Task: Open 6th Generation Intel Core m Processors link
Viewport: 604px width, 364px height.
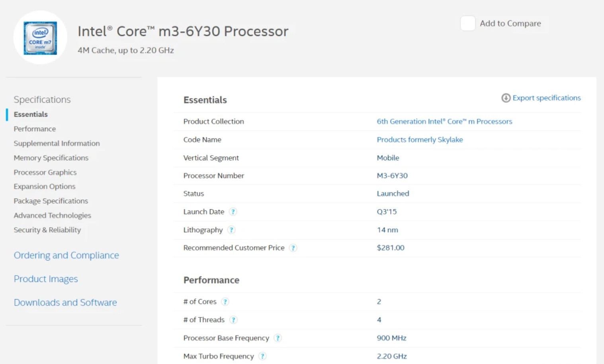Action: pos(444,121)
